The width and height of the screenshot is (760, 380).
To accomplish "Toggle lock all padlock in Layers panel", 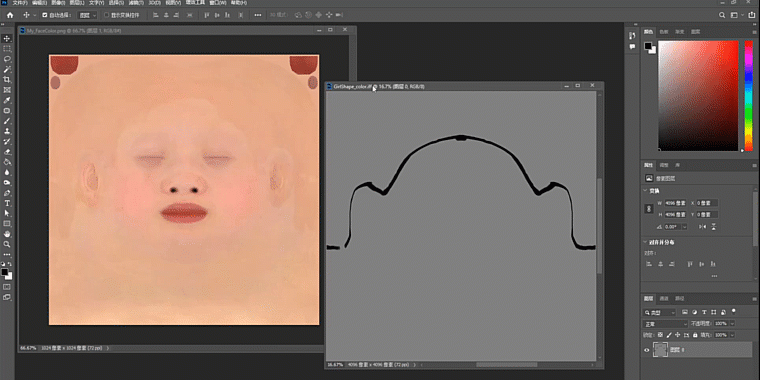I will 695,335.
